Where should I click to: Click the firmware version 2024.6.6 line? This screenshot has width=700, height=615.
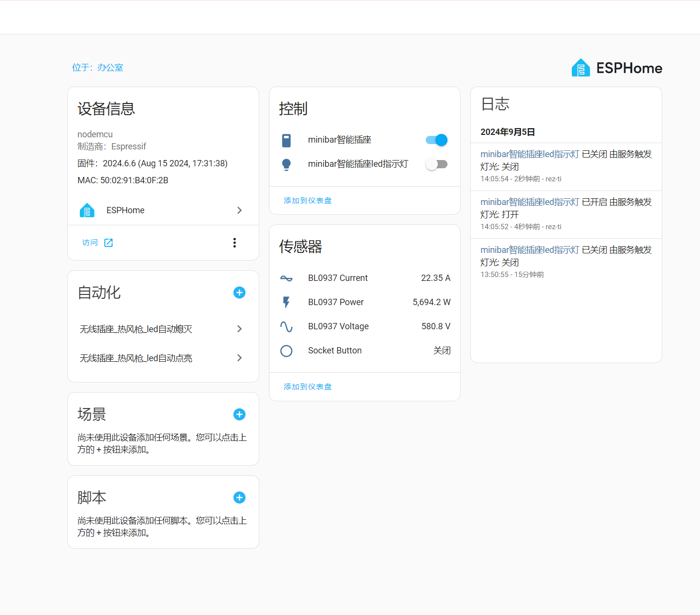[152, 163]
